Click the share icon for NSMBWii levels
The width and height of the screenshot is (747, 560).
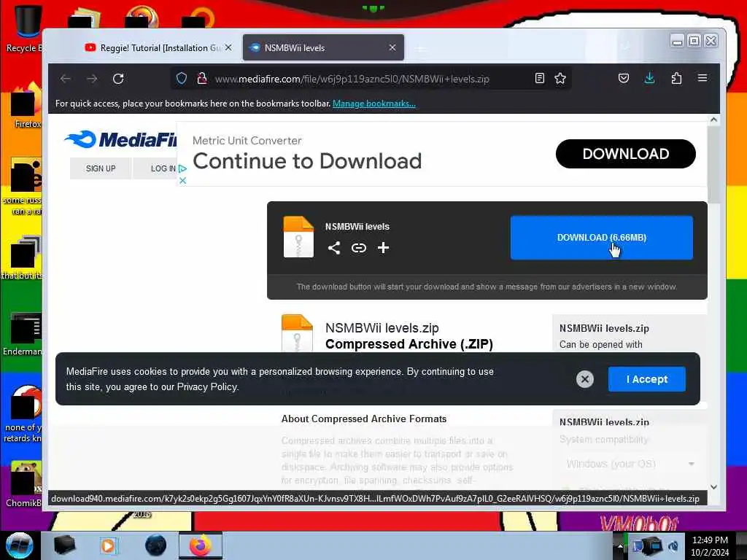point(334,248)
